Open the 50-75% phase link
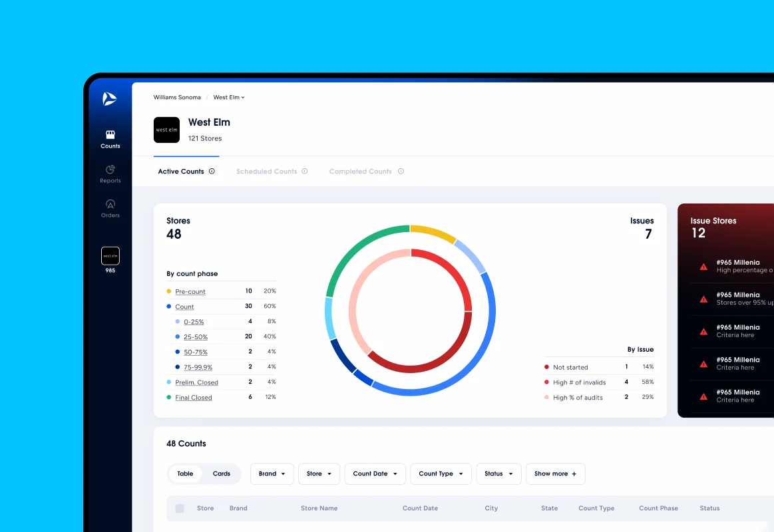Image resolution: width=774 pixels, height=532 pixels. pyautogui.click(x=196, y=352)
